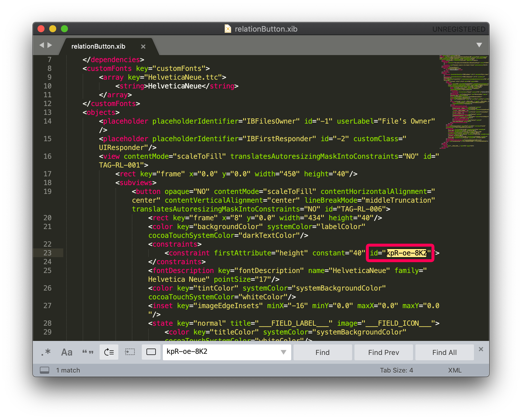Viewport: 522px width, 420px height.
Task: Go to previous tab arrow
Action: 42,45
